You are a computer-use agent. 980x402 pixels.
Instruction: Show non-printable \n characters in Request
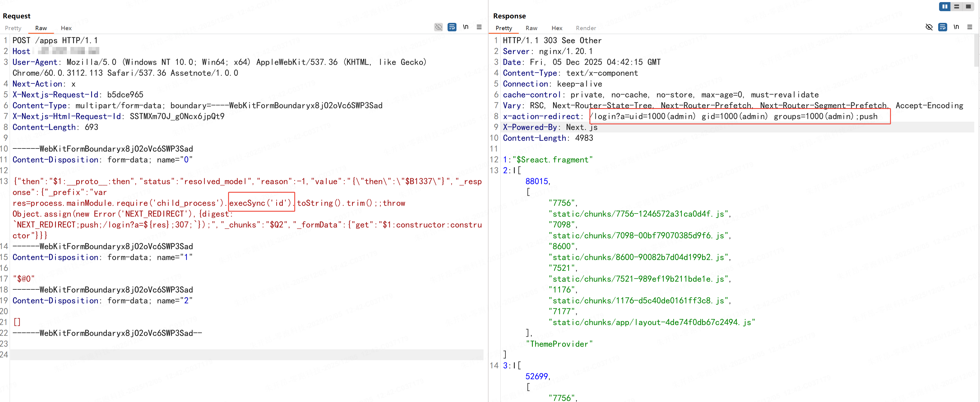tap(465, 27)
